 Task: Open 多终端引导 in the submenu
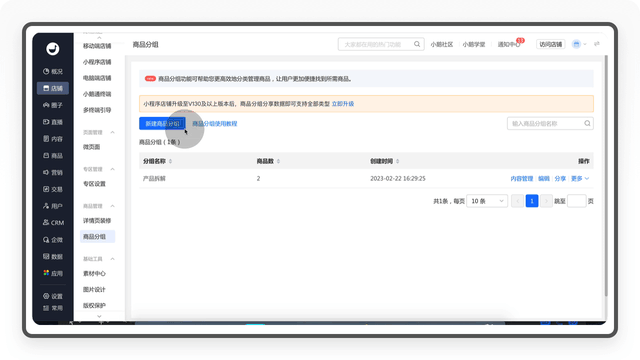(x=97, y=110)
